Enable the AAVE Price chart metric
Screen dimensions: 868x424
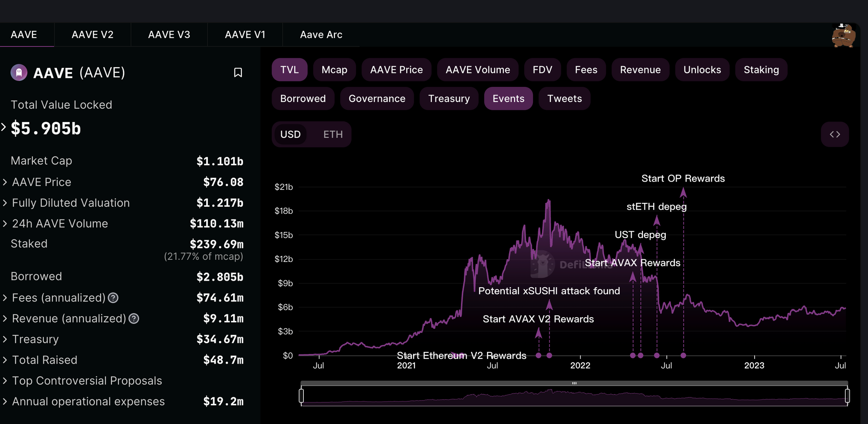click(x=396, y=70)
